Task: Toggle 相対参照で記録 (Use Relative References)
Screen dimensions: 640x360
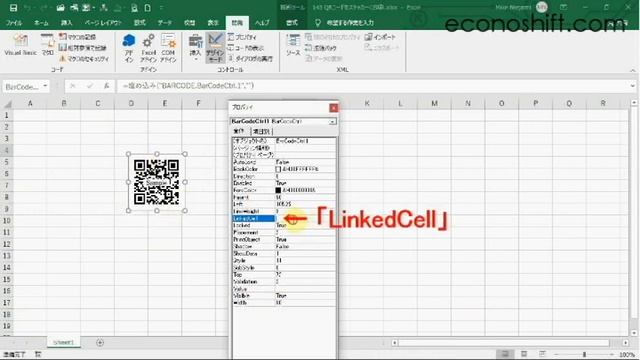Action: 83,48
